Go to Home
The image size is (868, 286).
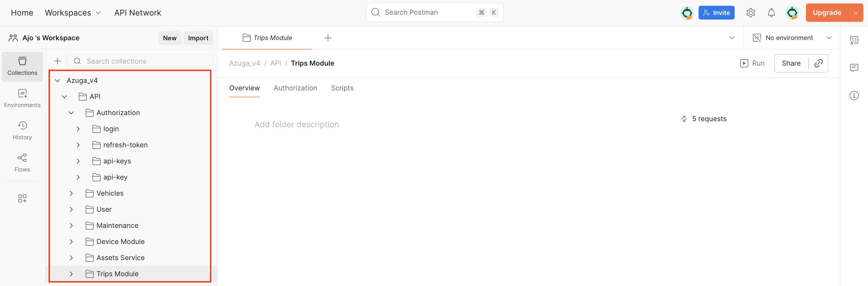click(22, 13)
